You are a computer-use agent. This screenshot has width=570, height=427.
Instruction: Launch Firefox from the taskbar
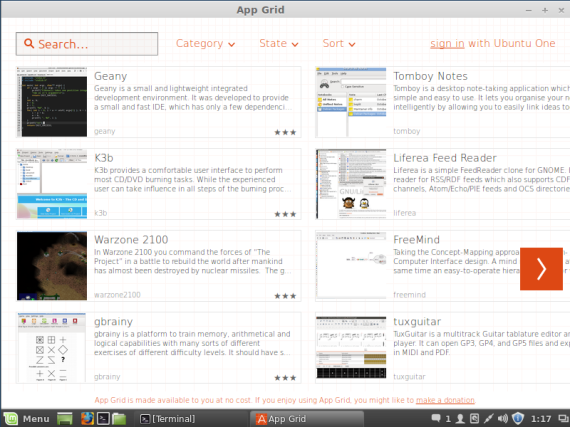click(87, 419)
